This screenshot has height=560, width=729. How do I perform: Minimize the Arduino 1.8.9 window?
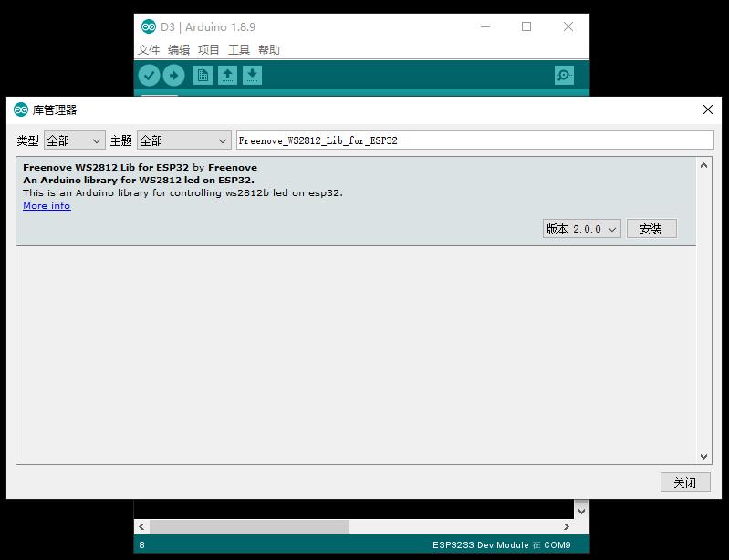(x=485, y=26)
